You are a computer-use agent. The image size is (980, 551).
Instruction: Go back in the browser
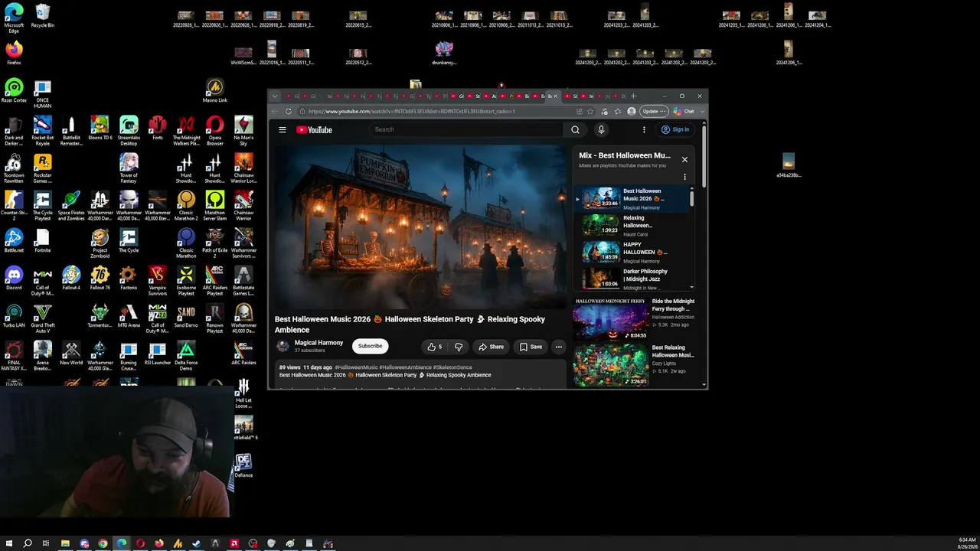[x=275, y=112]
